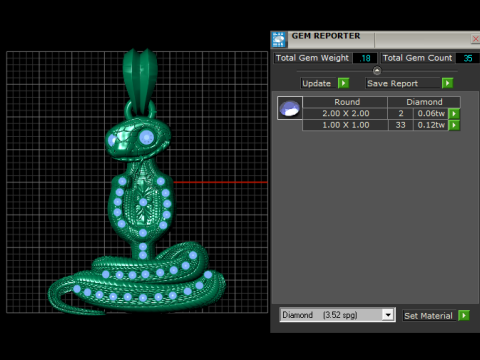Click the Total Gem Count label
Image resolution: width=480 pixels, height=360 pixels.
pyautogui.click(x=417, y=58)
